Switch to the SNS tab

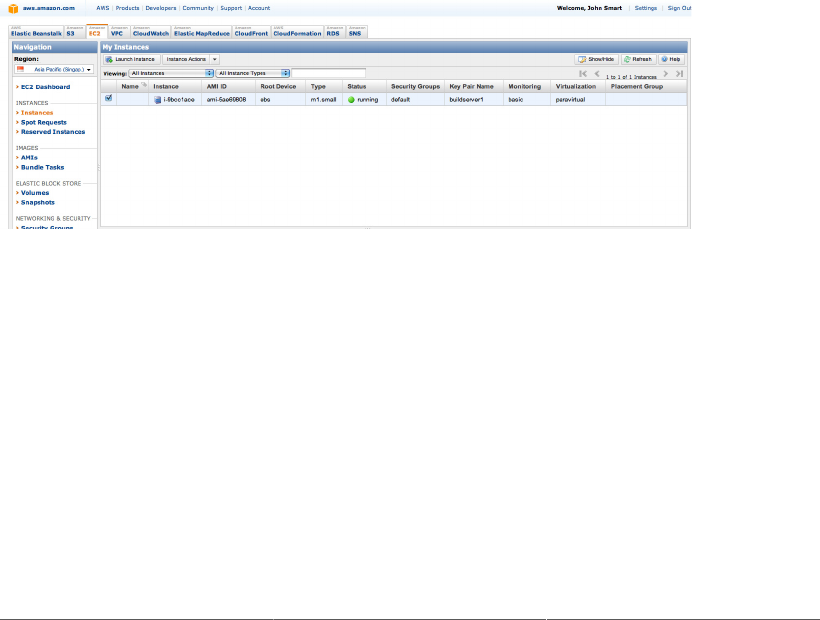coord(357,31)
